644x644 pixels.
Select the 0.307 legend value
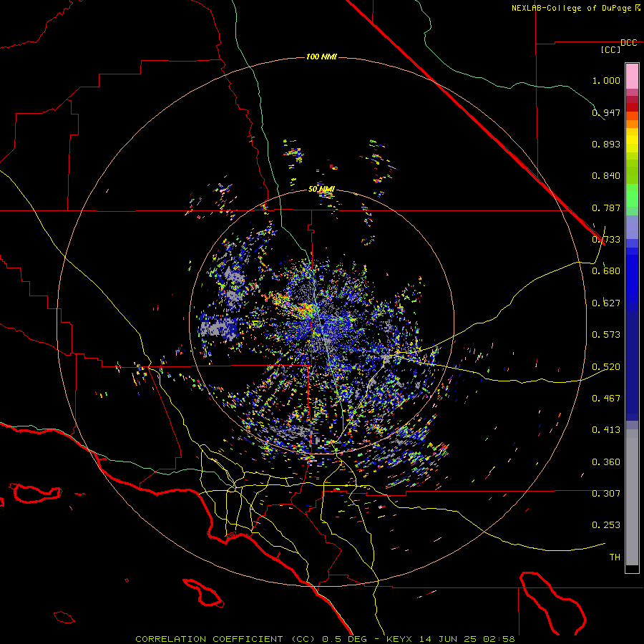pos(606,494)
